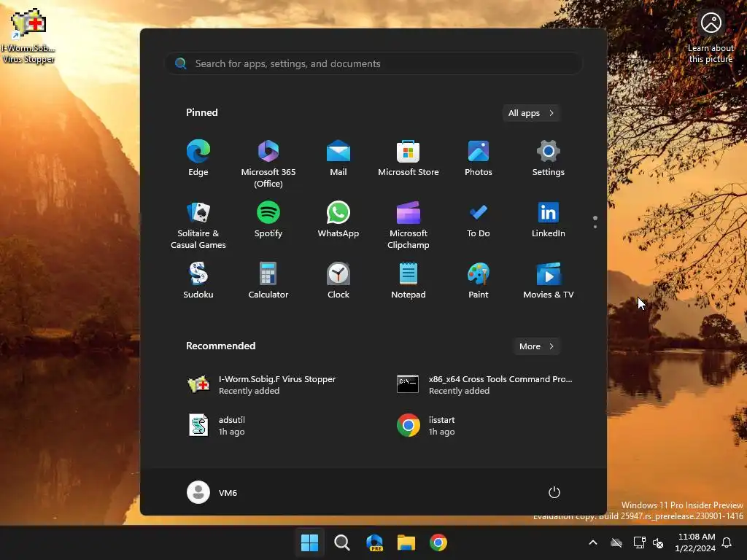Open the clock and date flyout
Viewport: 747px width, 560px height.
tap(695, 542)
